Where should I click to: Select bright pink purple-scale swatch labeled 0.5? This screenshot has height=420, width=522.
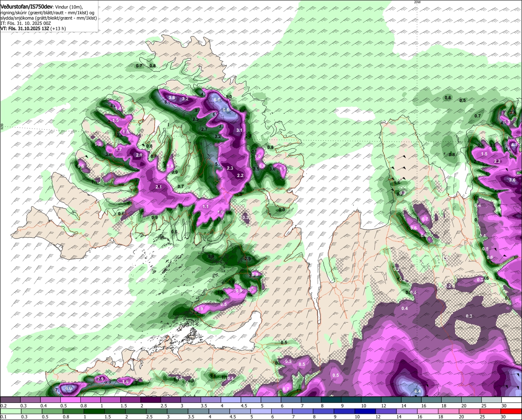pos(70,400)
